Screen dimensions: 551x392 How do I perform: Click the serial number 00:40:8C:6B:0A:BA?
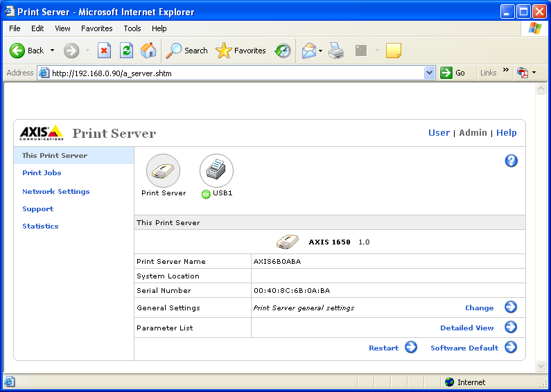pos(292,291)
